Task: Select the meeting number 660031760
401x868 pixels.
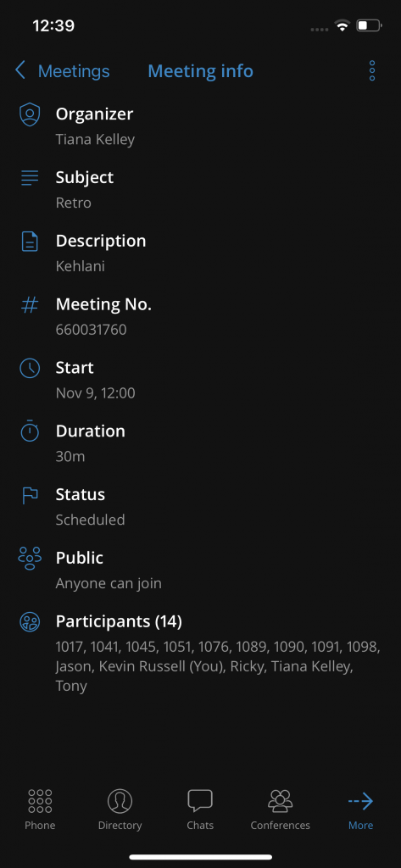Action: click(x=91, y=330)
